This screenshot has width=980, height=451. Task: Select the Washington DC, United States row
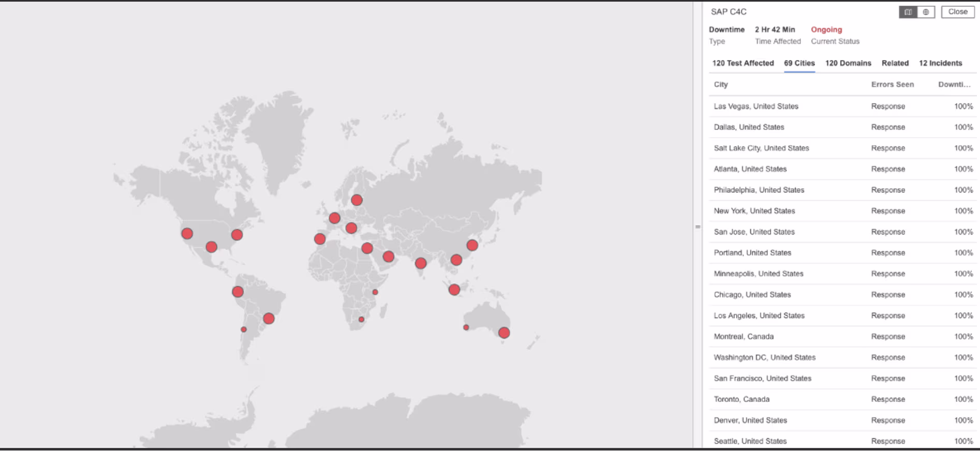[842, 357]
